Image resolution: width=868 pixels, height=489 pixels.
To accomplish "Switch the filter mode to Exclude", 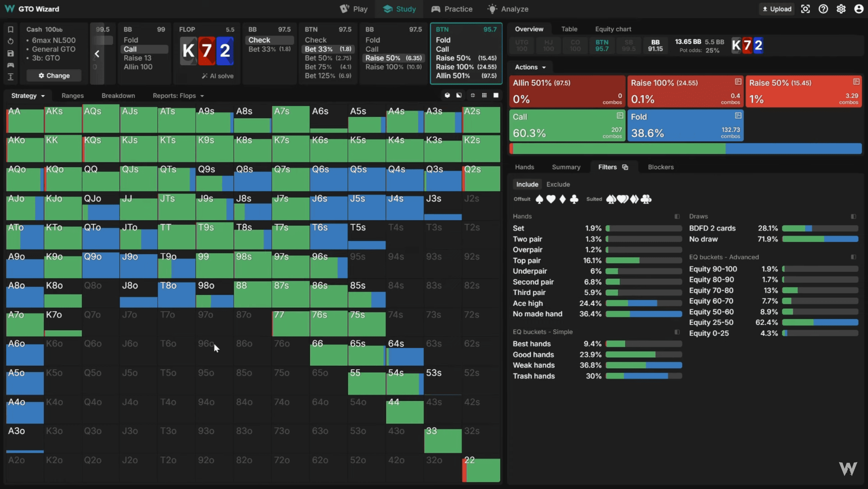I will tap(558, 184).
